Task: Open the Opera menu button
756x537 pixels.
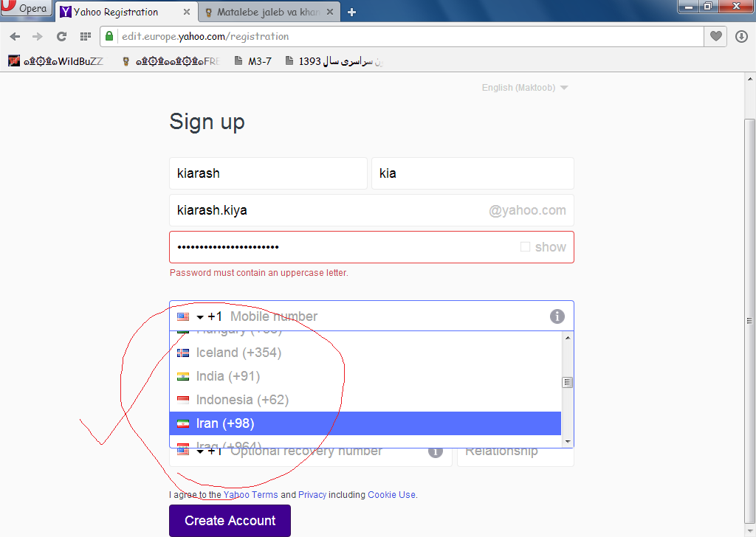Action: click(26, 8)
